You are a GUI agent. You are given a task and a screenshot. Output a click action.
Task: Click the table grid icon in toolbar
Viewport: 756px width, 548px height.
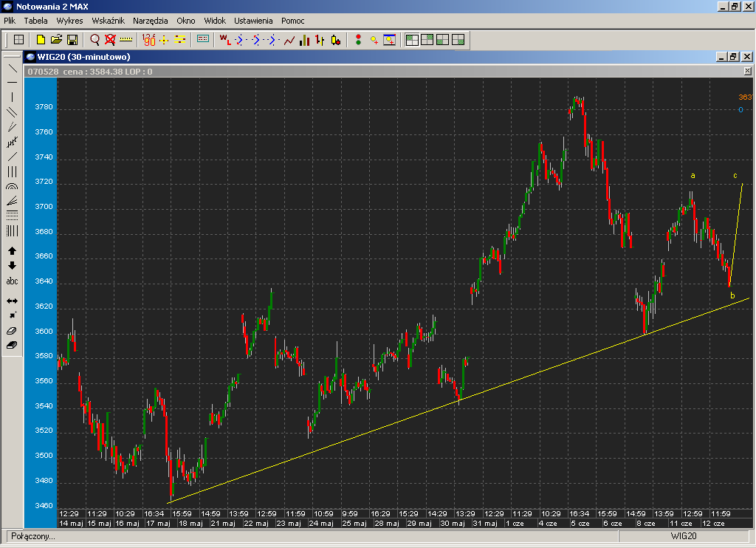[18, 40]
